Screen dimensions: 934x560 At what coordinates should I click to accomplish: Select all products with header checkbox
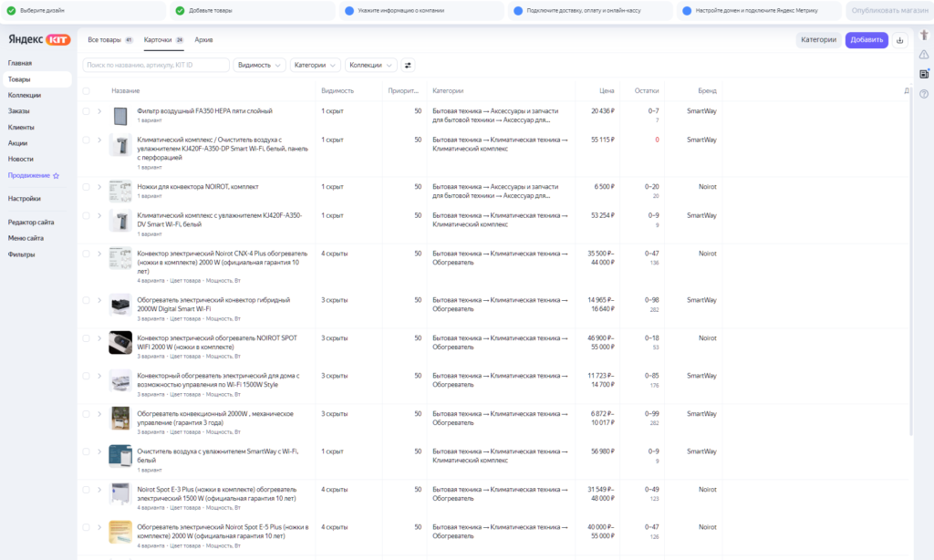tap(87, 91)
